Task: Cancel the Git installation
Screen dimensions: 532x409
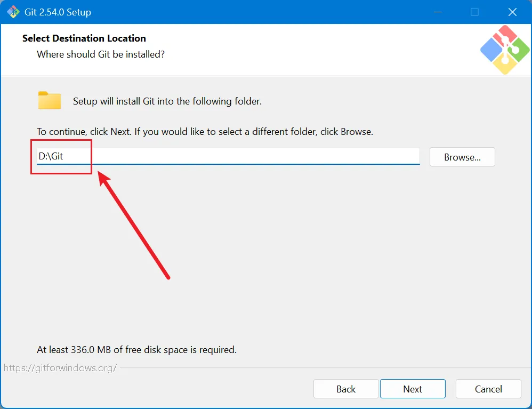Action: [488, 389]
